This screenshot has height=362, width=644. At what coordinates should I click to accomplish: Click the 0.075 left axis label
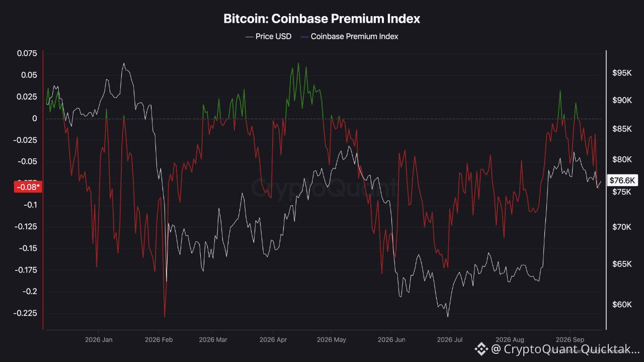click(x=27, y=53)
